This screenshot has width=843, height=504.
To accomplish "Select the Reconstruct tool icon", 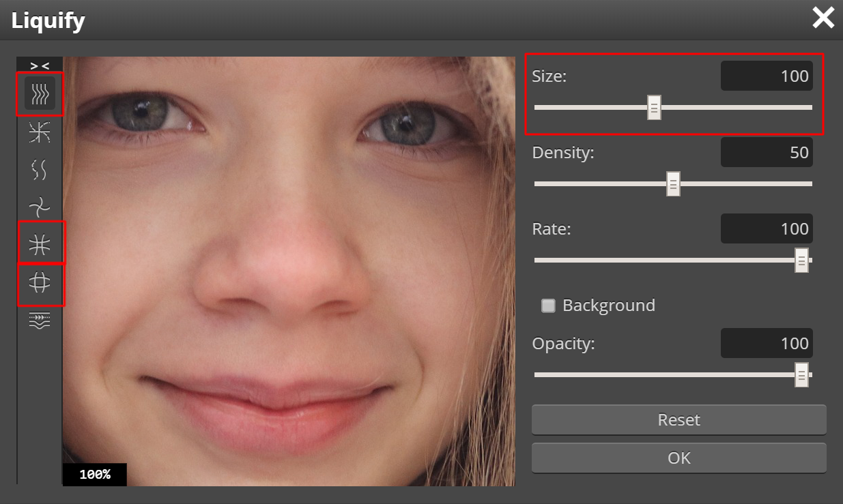I will click(40, 133).
